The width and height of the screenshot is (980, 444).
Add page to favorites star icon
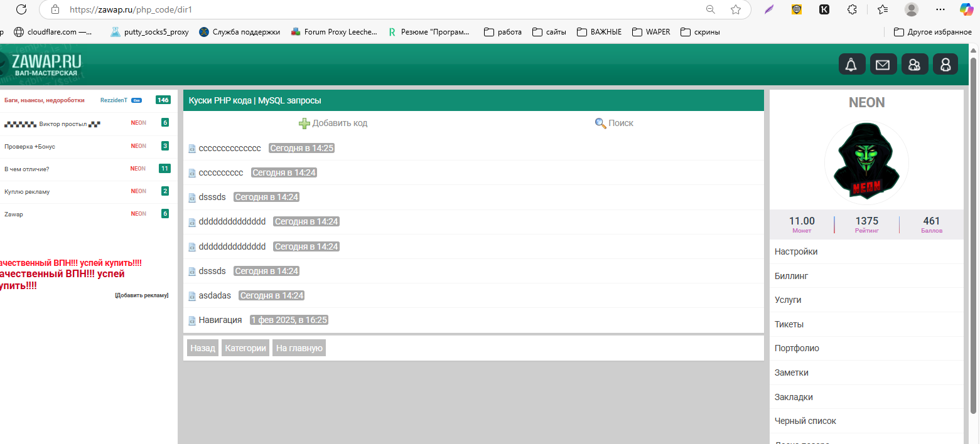[736, 9]
